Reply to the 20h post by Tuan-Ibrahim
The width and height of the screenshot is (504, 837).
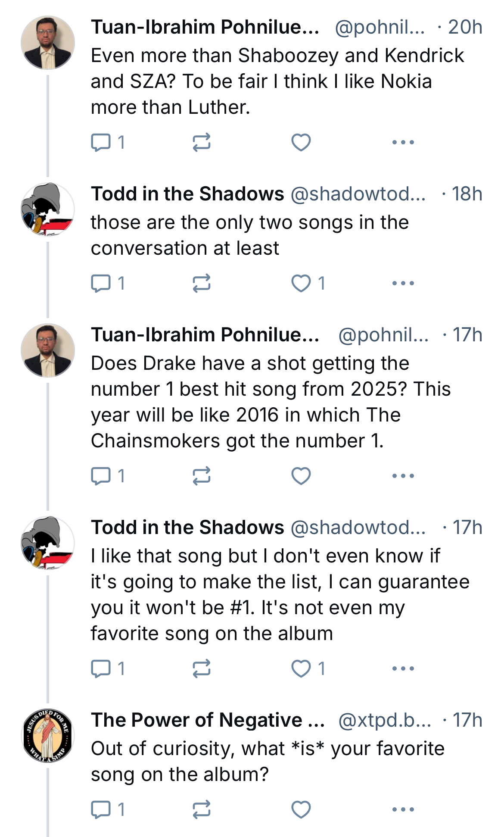pos(108,142)
